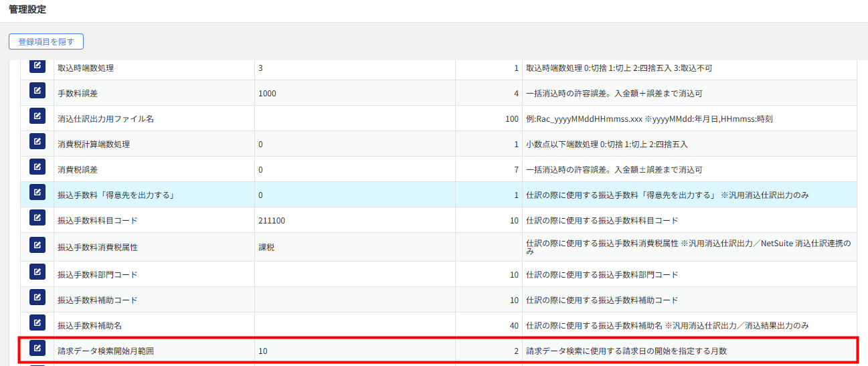868x366 pixels.
Task: Click the 課税 value cell
Action: tap(266, 248)
